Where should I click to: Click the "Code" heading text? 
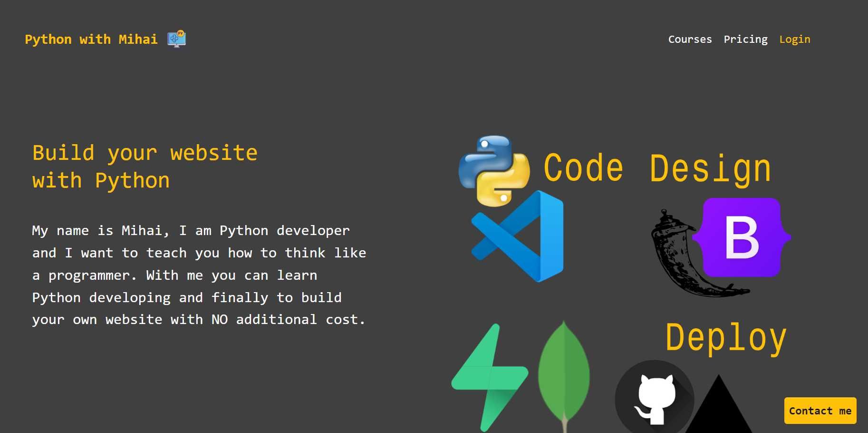point(583,168)
